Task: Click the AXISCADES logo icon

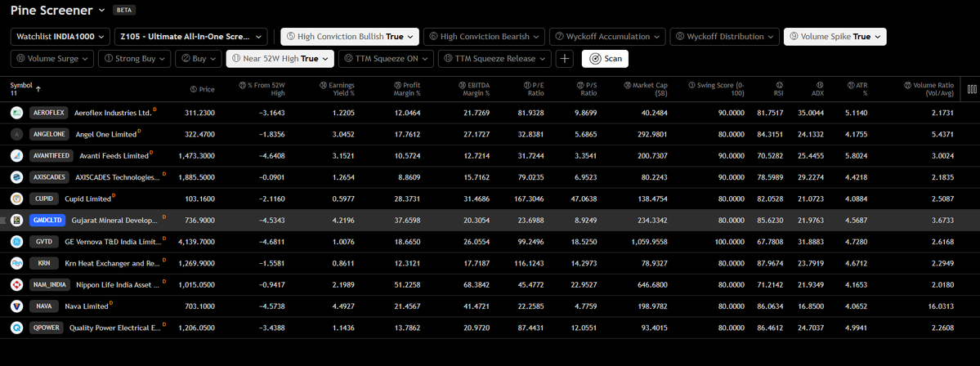Action: tap(17, 177)
